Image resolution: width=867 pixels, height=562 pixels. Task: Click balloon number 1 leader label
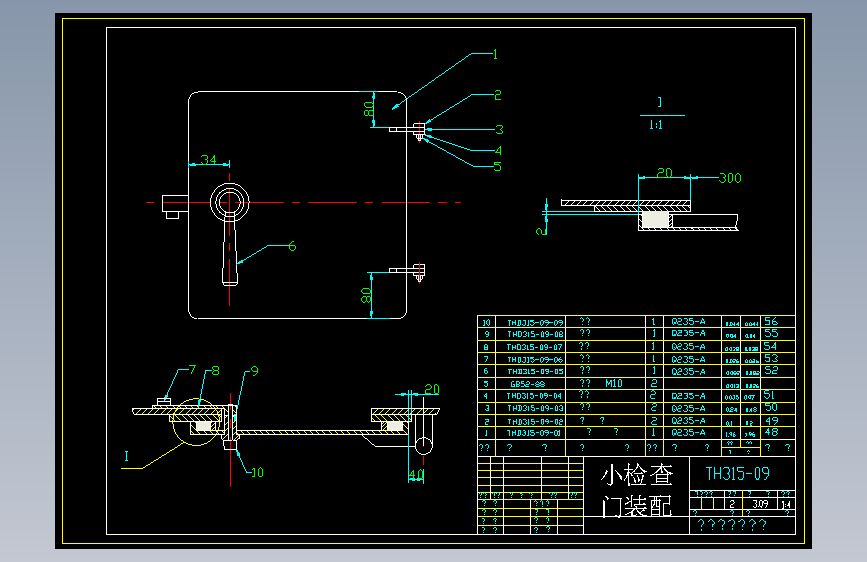[495, 54]
